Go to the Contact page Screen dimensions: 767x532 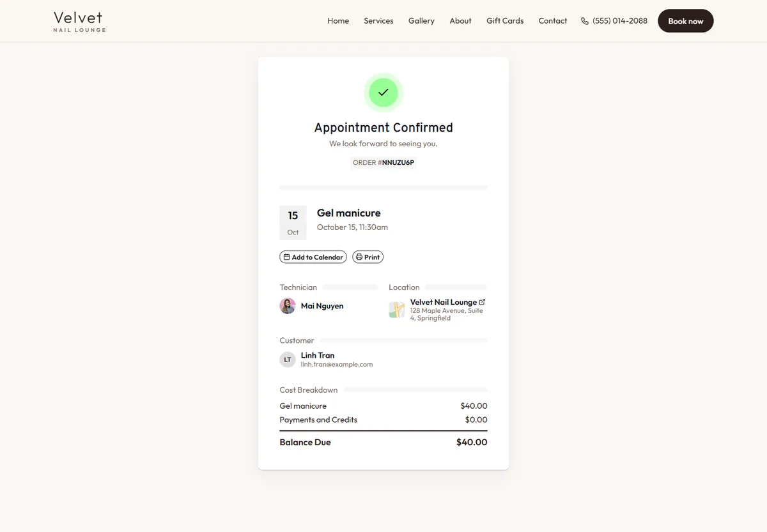[553, 21]
